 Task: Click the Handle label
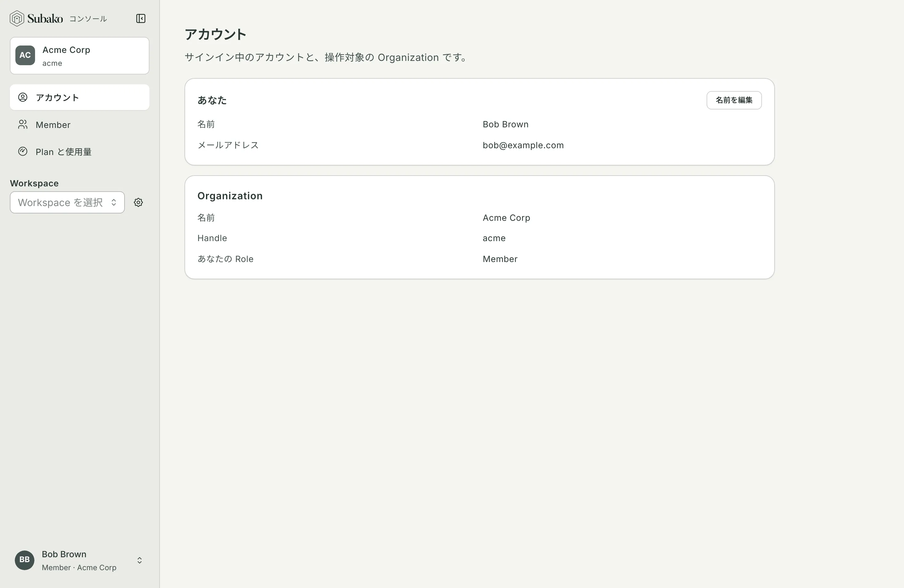click(212, 238)
